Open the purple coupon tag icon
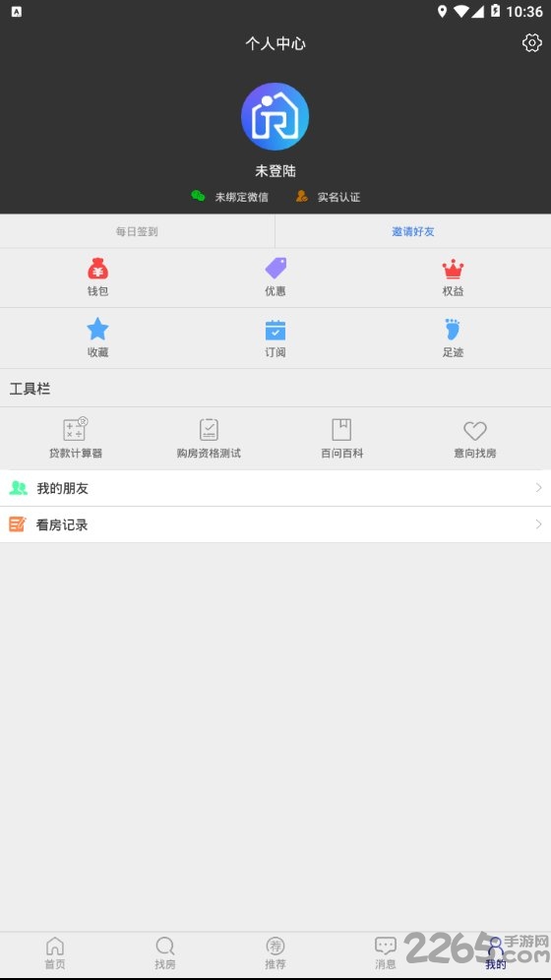Image resolution: width=551 pixels, height=980 pixels. [275, 269]
